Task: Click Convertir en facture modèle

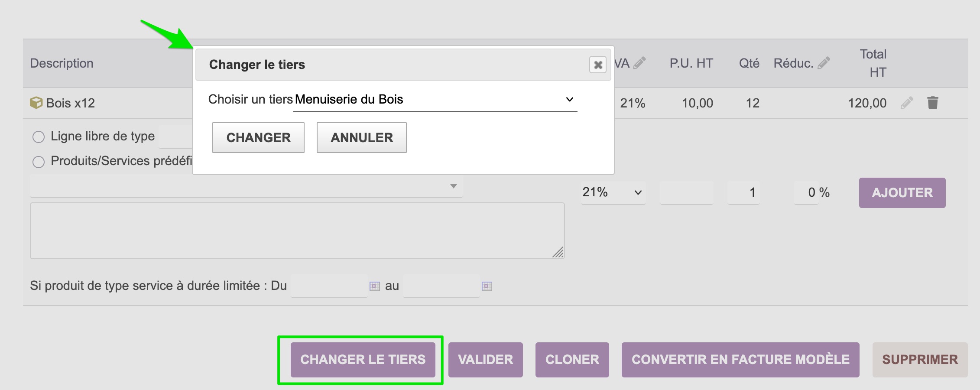Action: click(x=740, y=360)
